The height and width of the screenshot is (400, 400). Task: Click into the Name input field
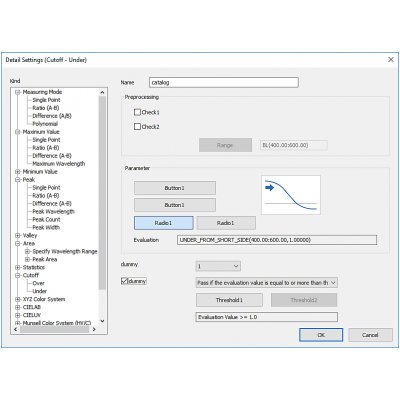coord(224,82)
